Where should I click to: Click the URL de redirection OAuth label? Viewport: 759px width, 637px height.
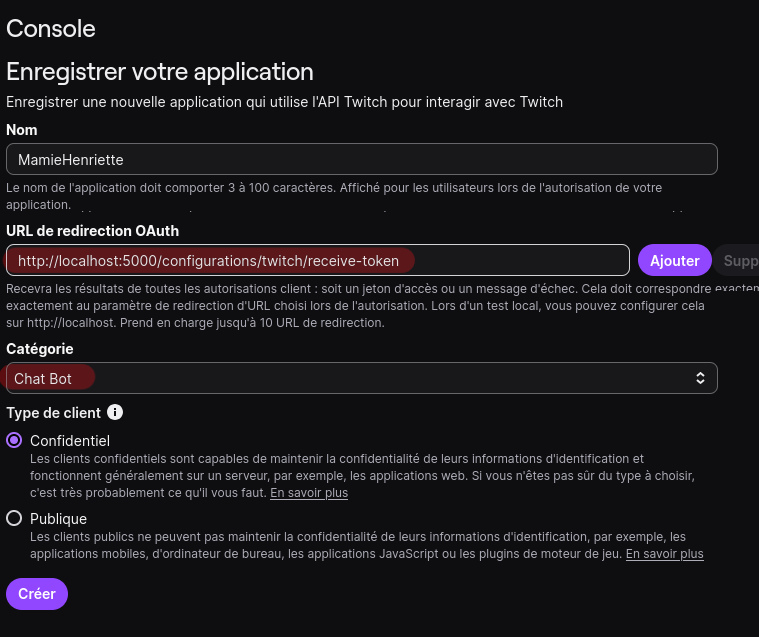92,231
